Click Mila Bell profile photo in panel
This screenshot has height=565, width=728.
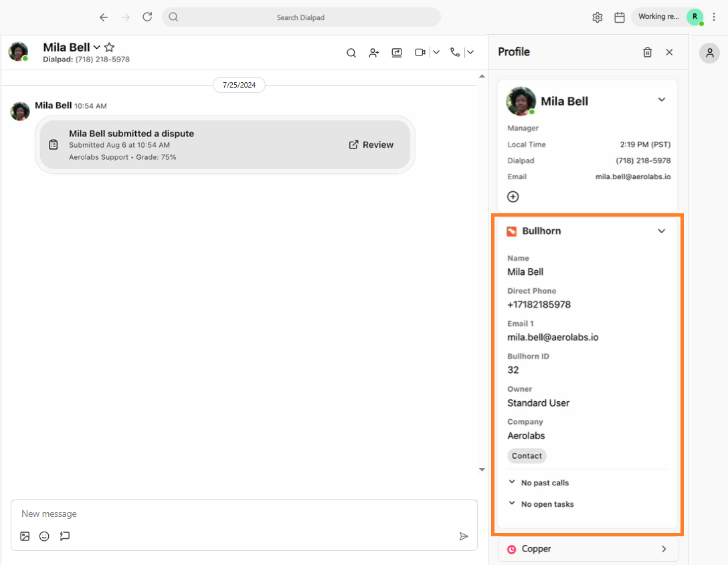pos(521,101)
